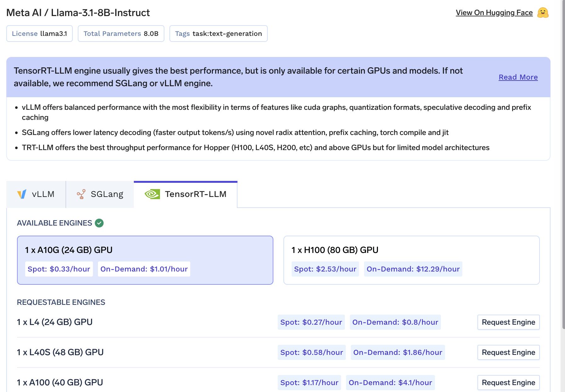Click the L4 On-Demand: $0.8/hour price
565x392 pixels.
click(395, 322)
